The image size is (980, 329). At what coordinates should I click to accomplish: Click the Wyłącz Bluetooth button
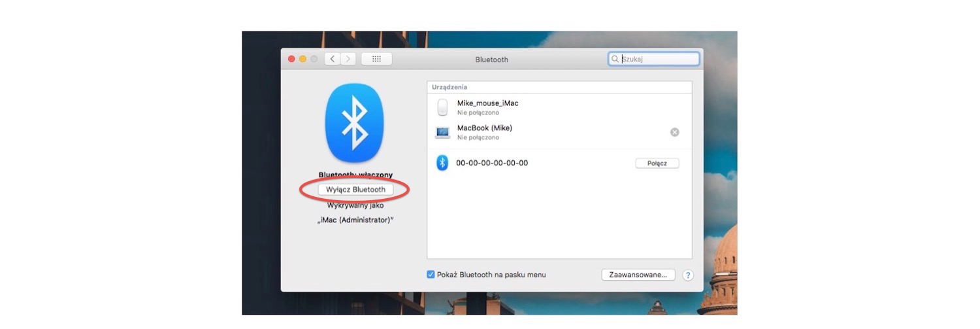[355, 189]
